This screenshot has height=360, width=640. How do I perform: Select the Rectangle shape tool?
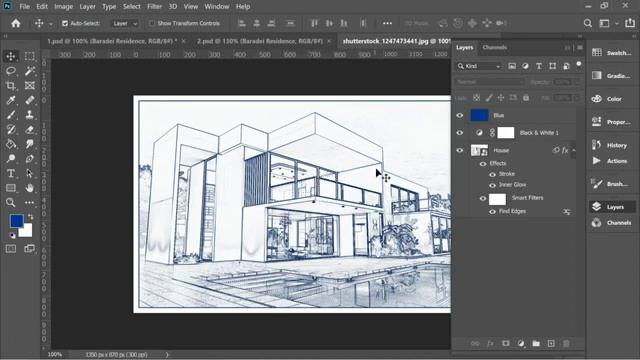coord(11,188)
